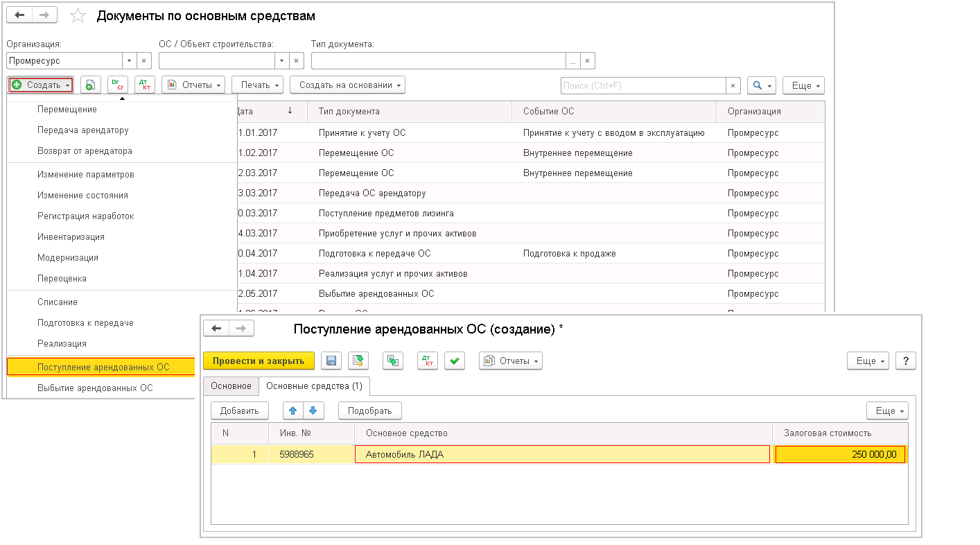The height and width of the screenshot is (545, 980).
Task: Choose Инвентаризация from the create menu
Action: [71, 236]
